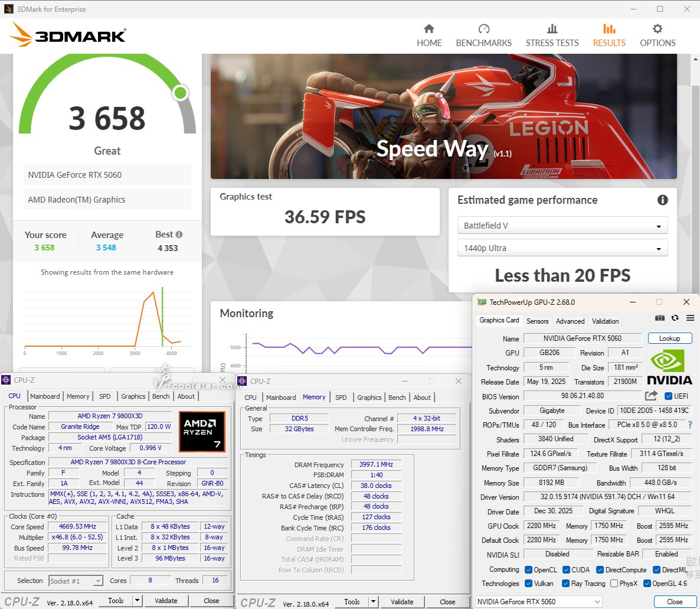Open the Bench tab in CPU-Z CPU window
This screenshot has height=609, width=700.
coord(161,396)
